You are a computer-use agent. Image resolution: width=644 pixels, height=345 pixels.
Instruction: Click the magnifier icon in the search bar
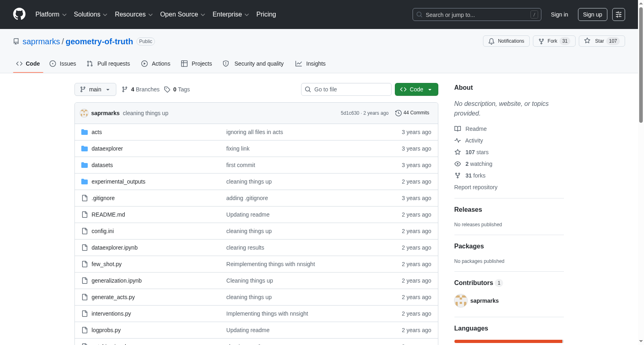click(x=419, y=14)
